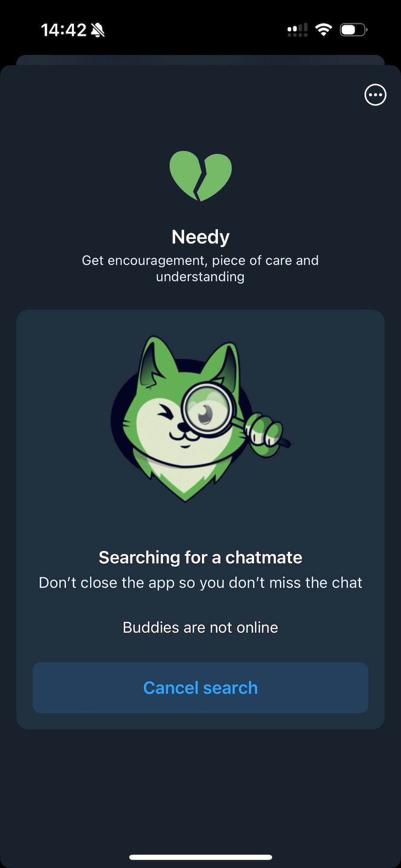Screen dimensions: 401x868
Task: Tap the home indicator bar
Action: pos(200,857)
